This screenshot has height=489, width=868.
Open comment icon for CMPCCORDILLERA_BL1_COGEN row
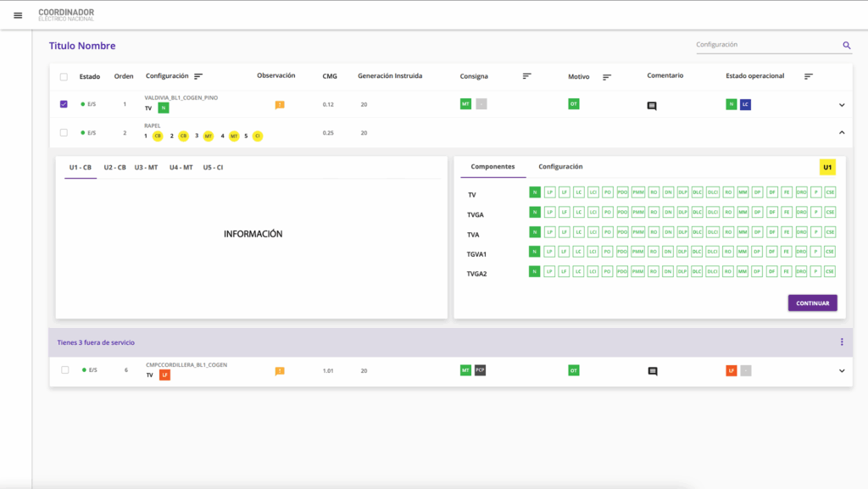(653, 371)
